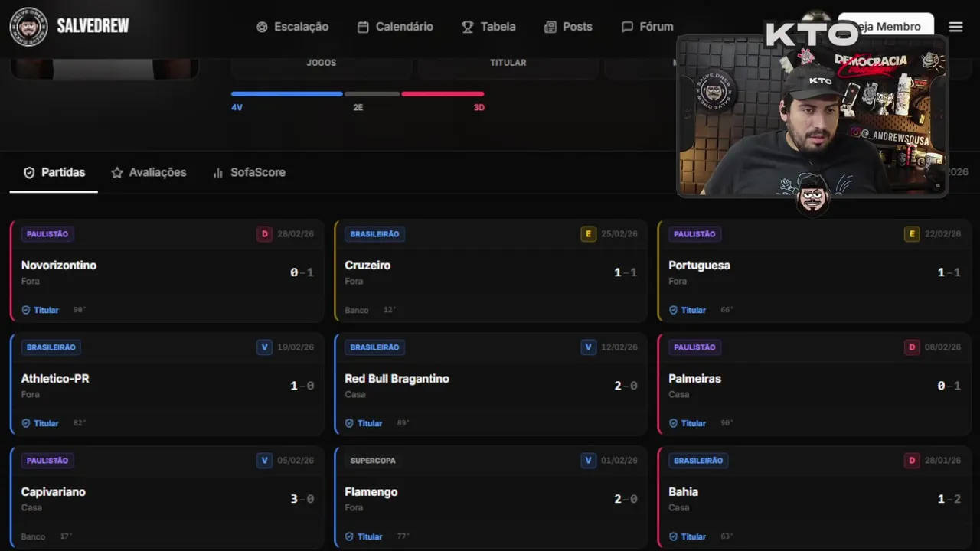Image resolution: width=980 pixels, height=551 pixels.
Task: Click the gray 2E draws bar segment
Action: pos(372,94)
